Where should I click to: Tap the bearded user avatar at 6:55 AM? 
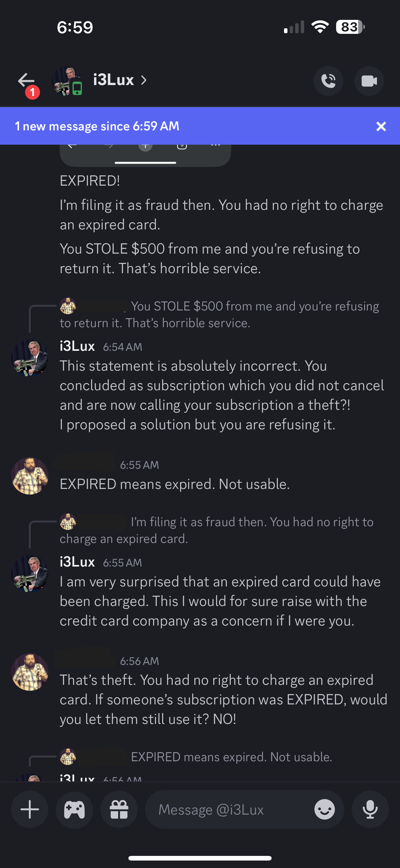(x=30, y=476)
